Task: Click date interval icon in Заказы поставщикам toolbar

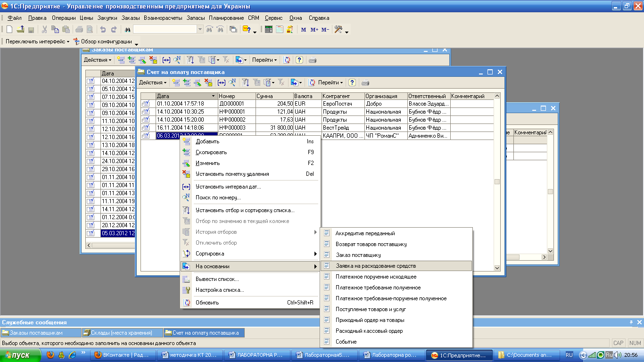Action: (166, 60)
